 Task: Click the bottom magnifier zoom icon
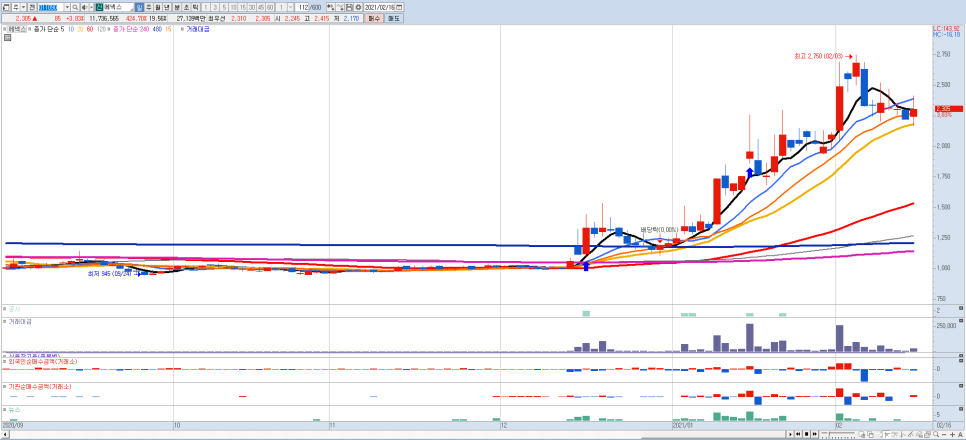(936, 434)
